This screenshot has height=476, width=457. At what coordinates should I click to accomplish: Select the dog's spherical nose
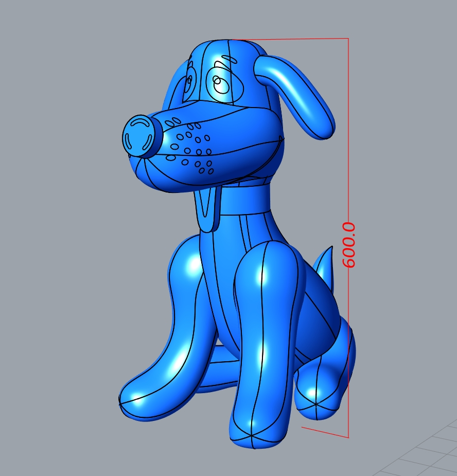click(139, 135)
